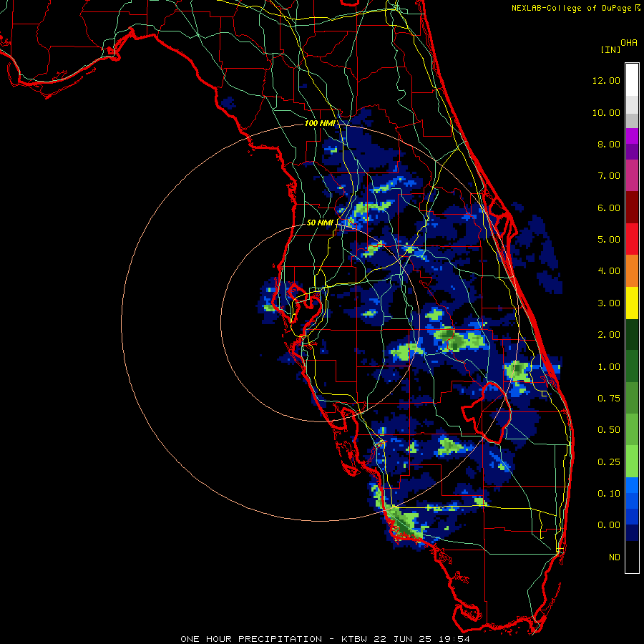The width and height of the screenshot is (644, 644).
Task: Select the black ND swatch in the scale
Action: tap(632, 557)
